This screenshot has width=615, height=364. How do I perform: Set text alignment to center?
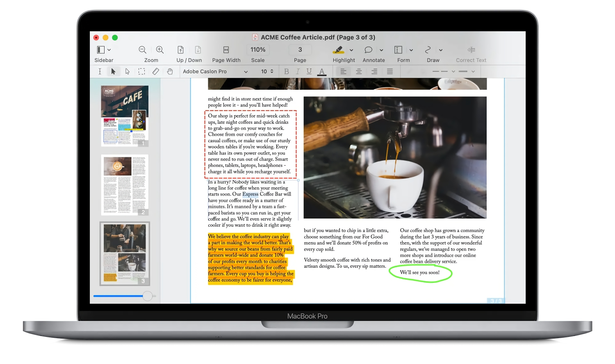tap(359, 71)
